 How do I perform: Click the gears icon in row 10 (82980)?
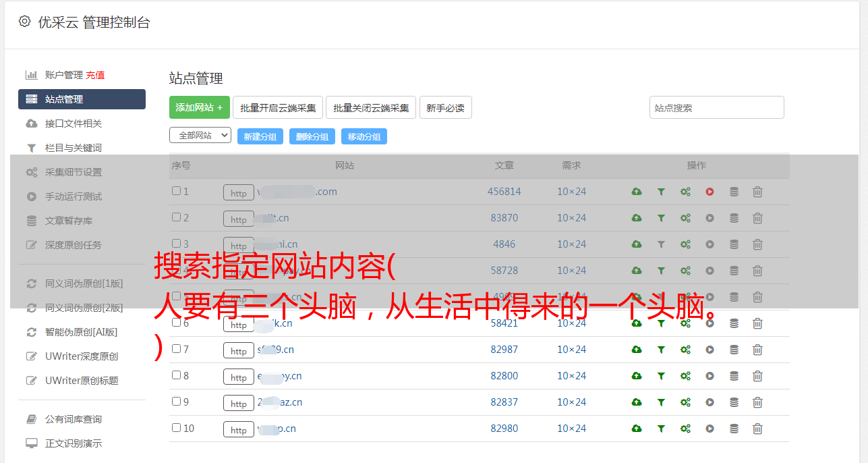coord(685,429)
